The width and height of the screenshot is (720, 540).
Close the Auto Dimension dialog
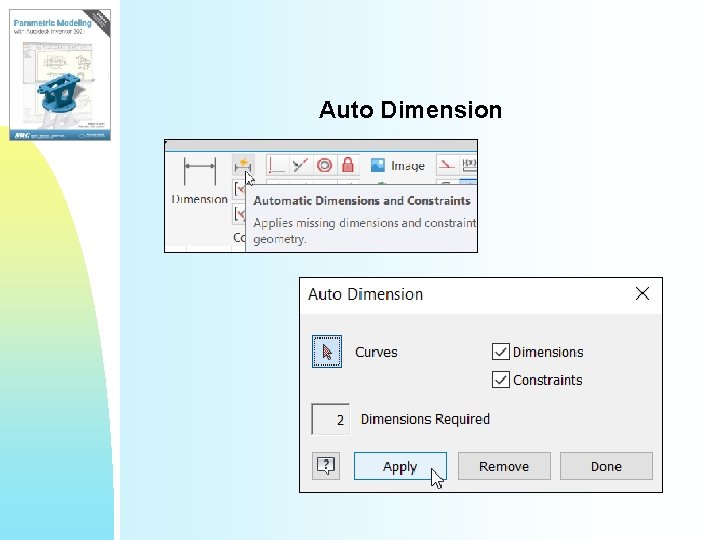[x=642, y=293]
